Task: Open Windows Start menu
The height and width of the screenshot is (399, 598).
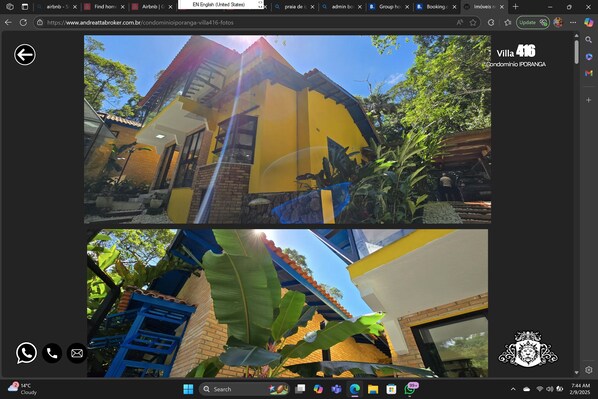Action: click(188, 389)
